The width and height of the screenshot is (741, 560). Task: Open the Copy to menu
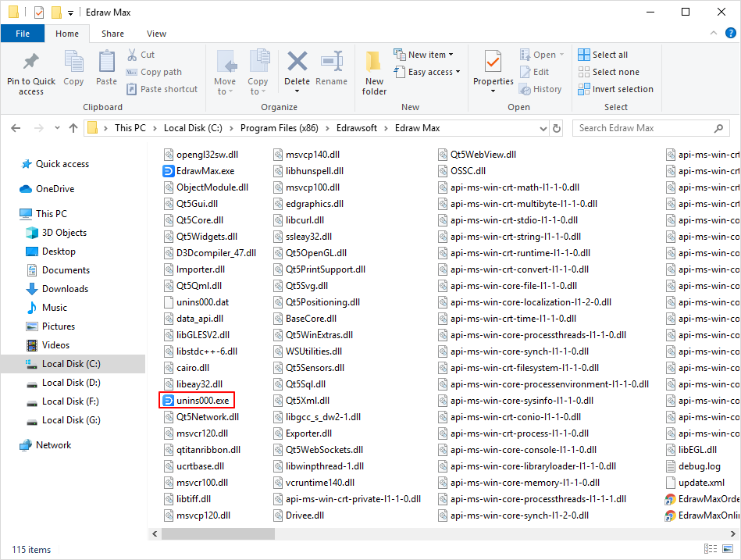point(258,73)
